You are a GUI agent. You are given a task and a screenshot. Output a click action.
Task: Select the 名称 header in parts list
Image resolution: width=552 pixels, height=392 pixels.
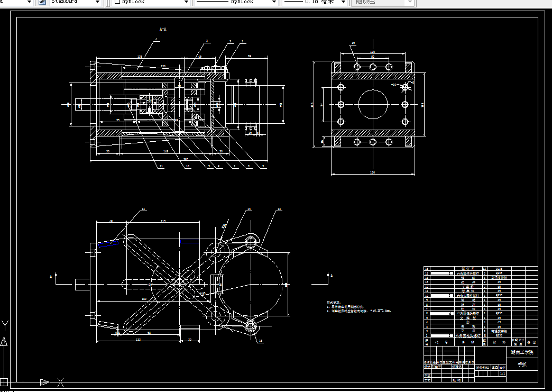click(467, 342)
